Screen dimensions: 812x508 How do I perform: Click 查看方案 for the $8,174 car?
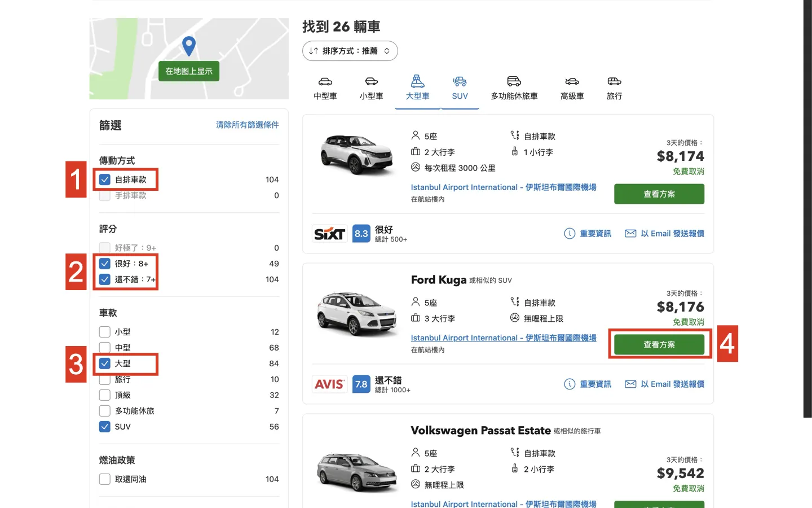point(659,194)
